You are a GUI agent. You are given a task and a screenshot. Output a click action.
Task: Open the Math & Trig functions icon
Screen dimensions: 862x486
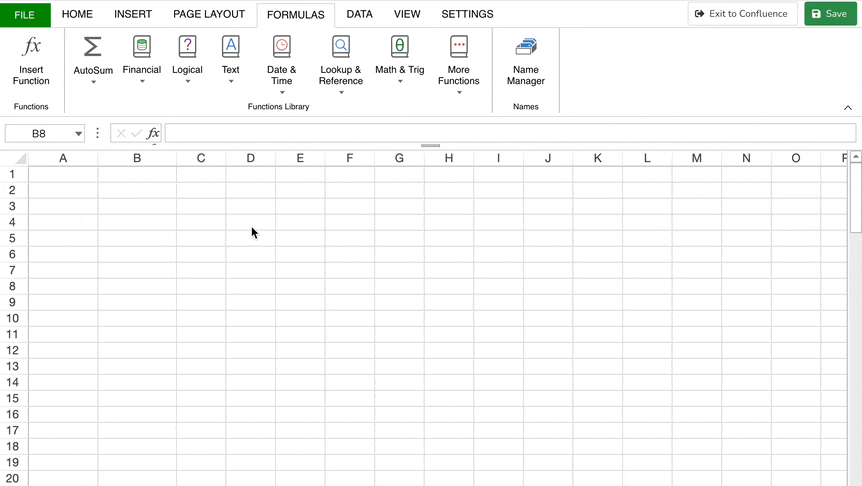pos(400,47)
